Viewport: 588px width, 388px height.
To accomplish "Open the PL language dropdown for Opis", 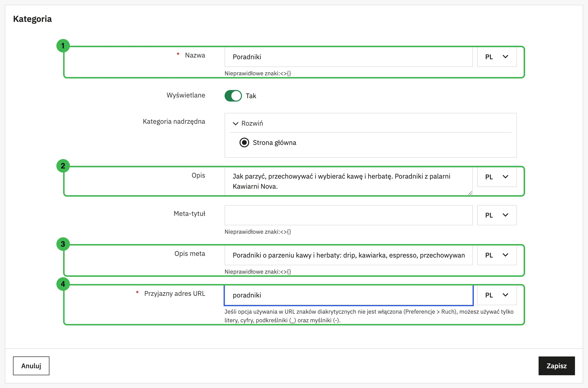I will pyautogui.click(x=497, y=177).
